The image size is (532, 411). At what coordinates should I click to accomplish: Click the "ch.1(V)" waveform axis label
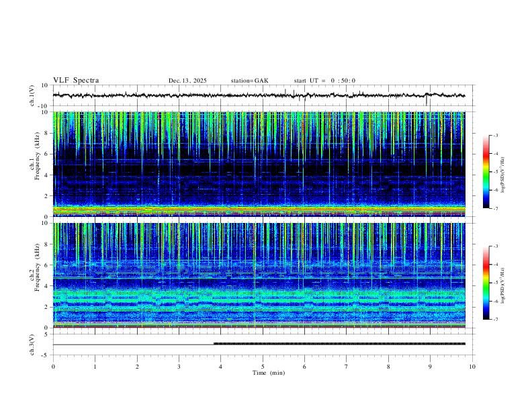(x=32, y=95)
